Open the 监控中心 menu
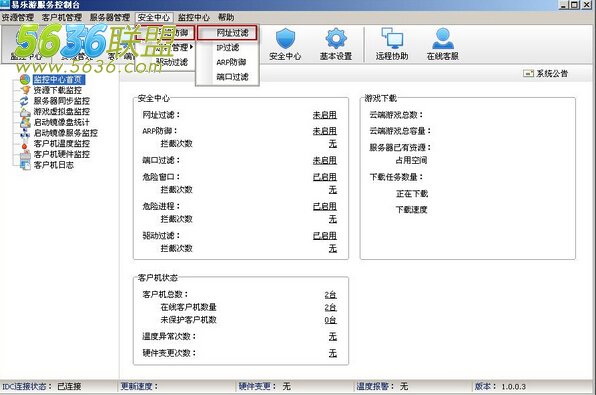The image size is (596, 395). tap(194, 17)
